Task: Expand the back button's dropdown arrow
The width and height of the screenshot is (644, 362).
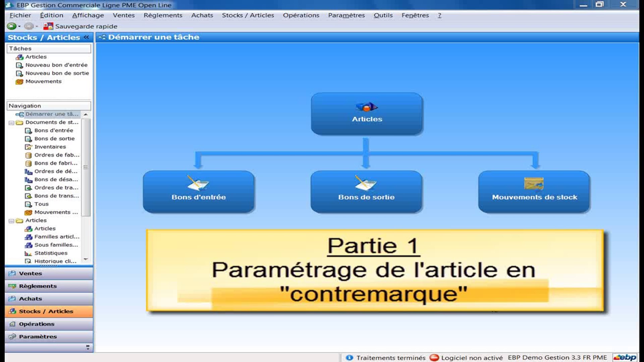Action: (19, 26)
